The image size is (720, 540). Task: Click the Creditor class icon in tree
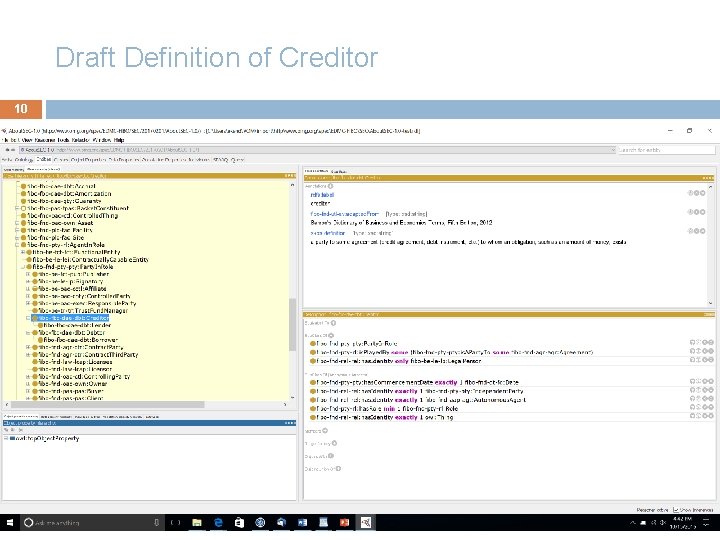point(34,318)
